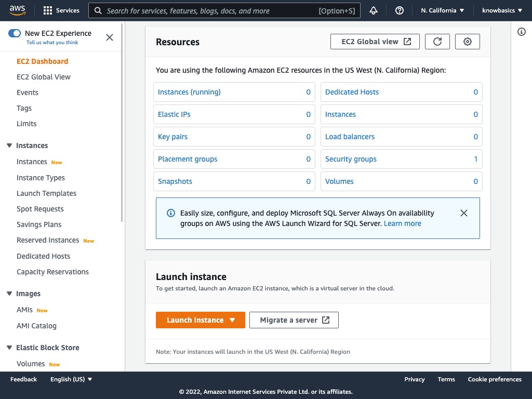This screenshot has width=532, height=399.
Task: Open the N. California region dropdown
Action: coord(443,10)
